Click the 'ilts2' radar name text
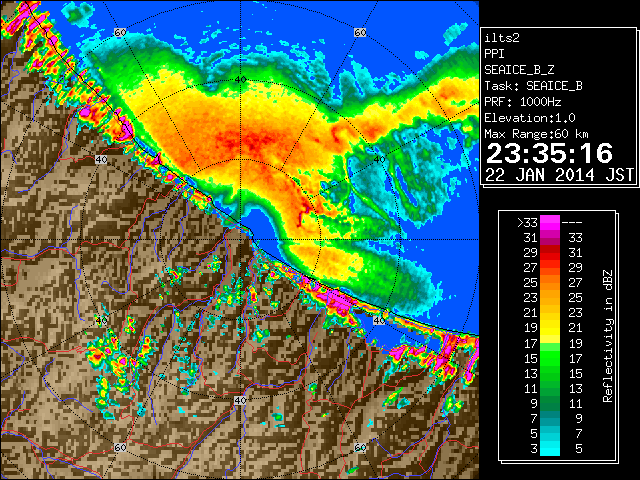640x480 pixels. 502,38
